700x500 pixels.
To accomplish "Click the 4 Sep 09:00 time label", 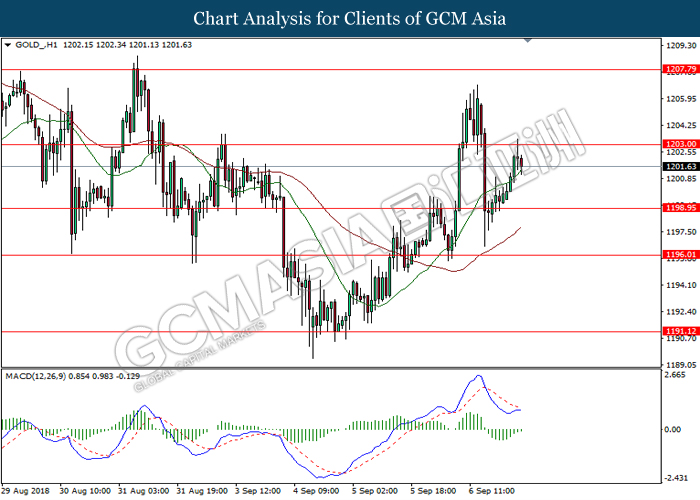I will point(317,491).
